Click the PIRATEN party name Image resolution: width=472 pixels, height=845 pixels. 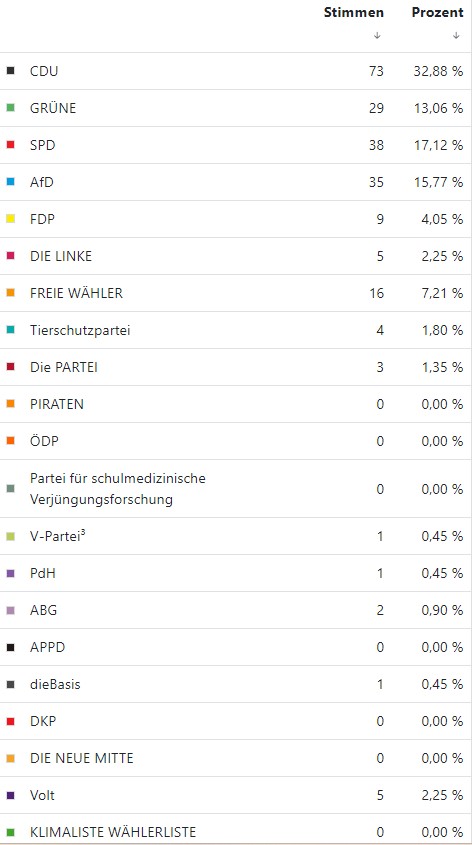point(57,404)
